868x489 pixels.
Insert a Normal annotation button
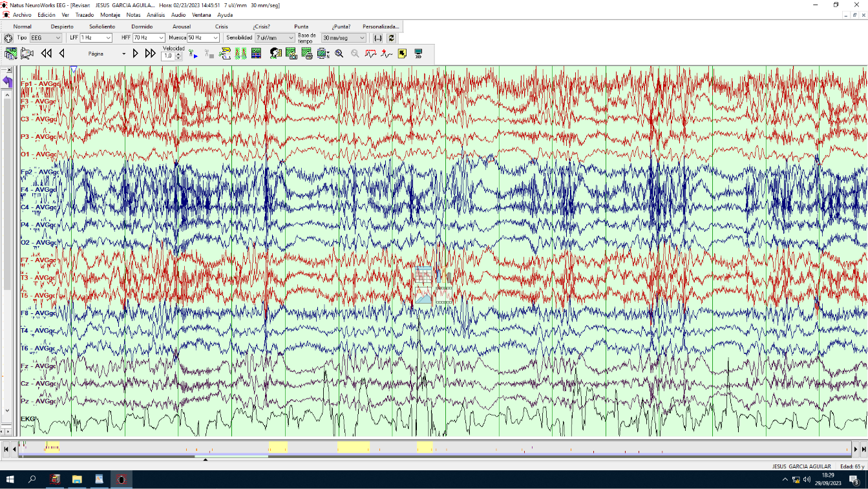pyautogui.click(x=23, y=26)
